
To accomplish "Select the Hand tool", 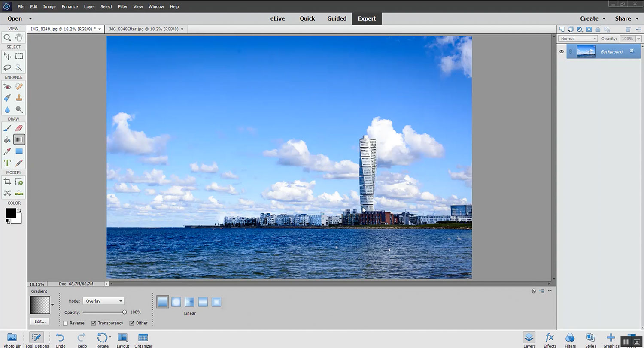I will [x=19, y=38].
